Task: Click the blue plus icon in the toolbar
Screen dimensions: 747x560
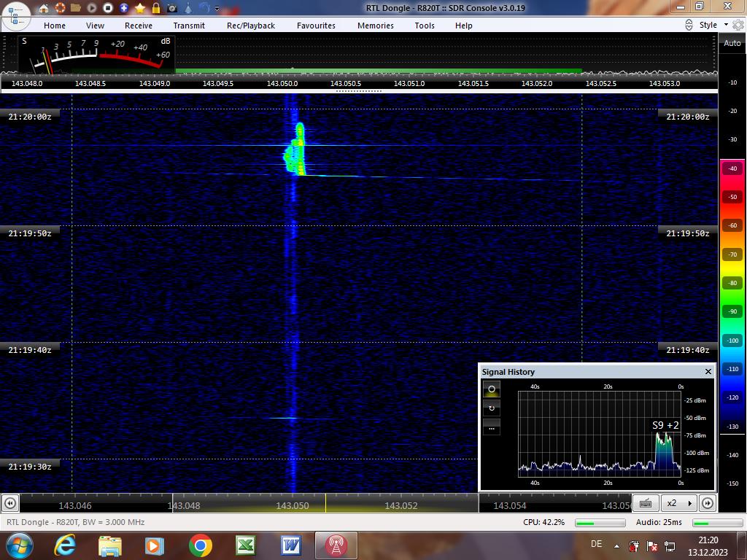Action: pyautogui.click(x=124, y=8)
